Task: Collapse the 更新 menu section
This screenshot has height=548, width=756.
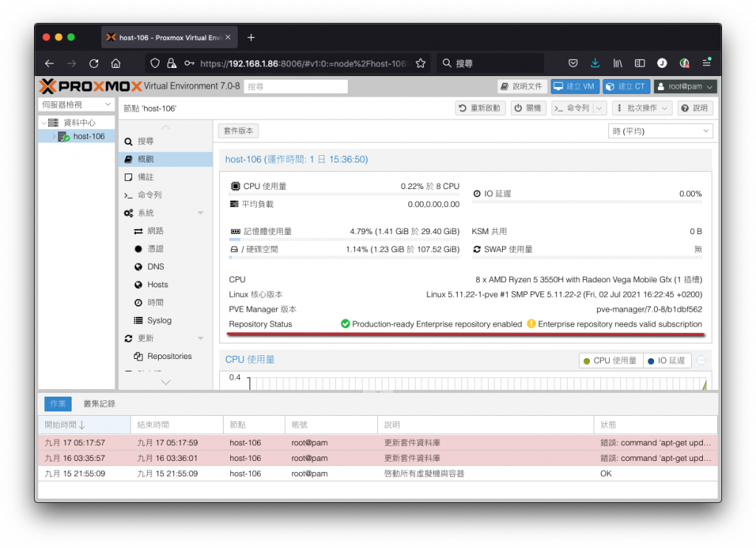Action: click(201, 338)
